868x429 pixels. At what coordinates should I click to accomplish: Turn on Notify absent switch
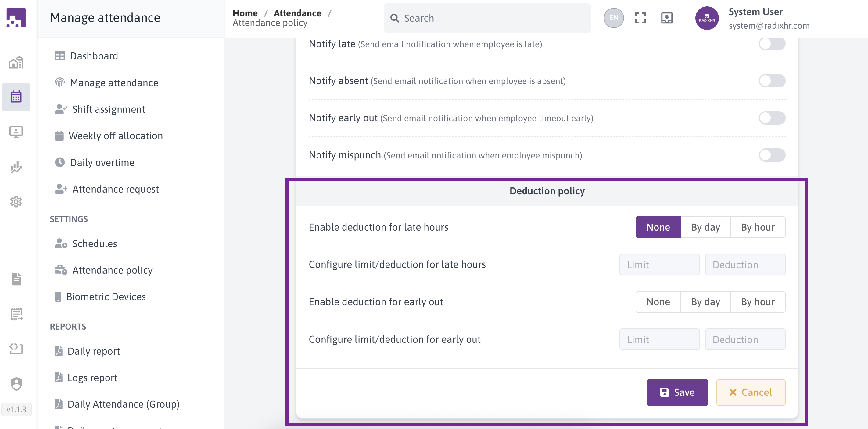click(x=772, y=81)
